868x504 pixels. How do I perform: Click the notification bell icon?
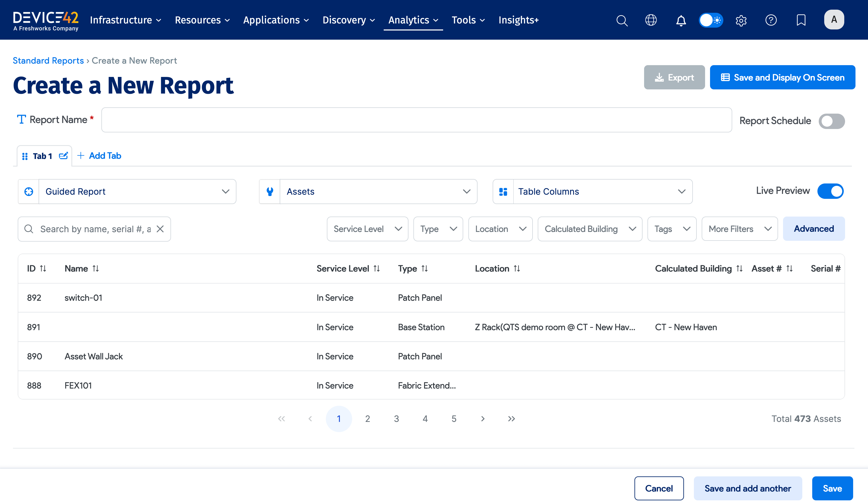(681, 20)
